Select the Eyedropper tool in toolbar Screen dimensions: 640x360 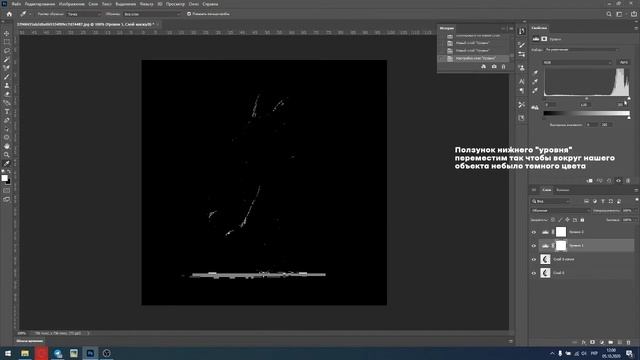pos(7,164)
